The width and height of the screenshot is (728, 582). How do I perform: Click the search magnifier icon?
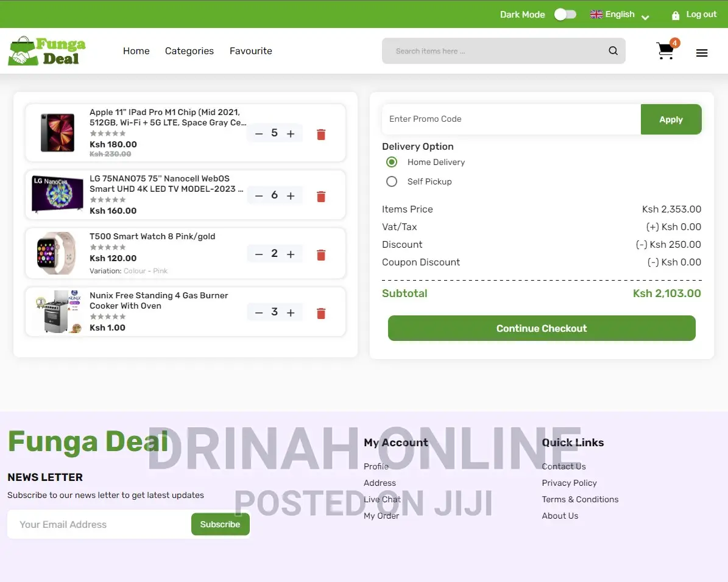(x=613, y=51)
